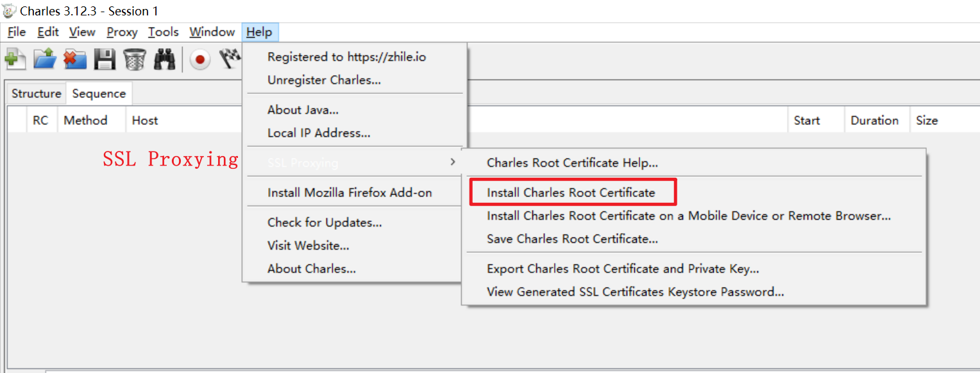Open Find using the binoculars icon
This screenshot has height=373, width=980.
[x=165, y=60]
